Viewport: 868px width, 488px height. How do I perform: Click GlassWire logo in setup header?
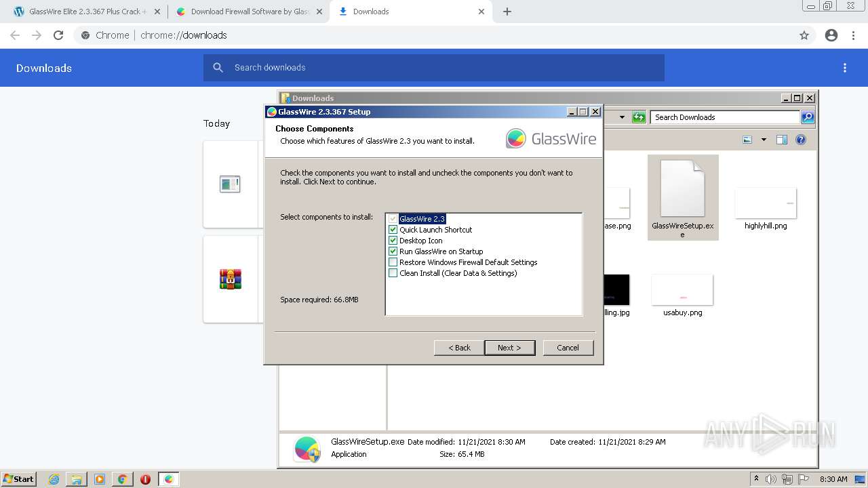551,138
